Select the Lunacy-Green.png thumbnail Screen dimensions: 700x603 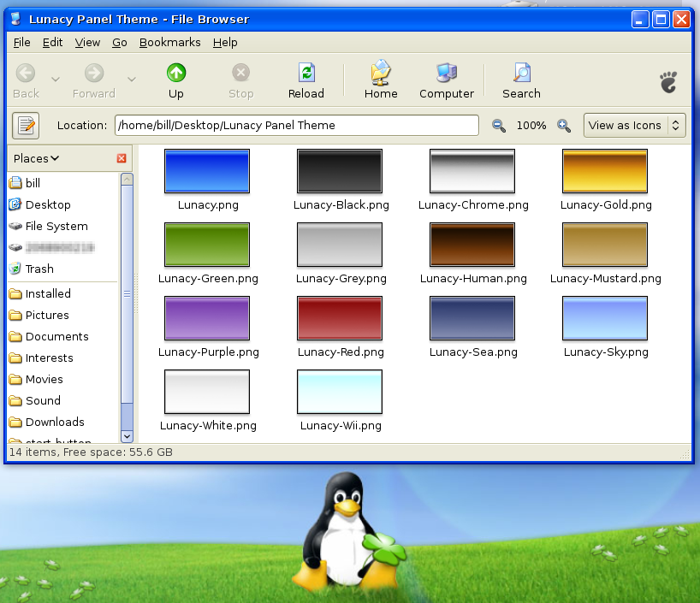[x=207, y=245]
